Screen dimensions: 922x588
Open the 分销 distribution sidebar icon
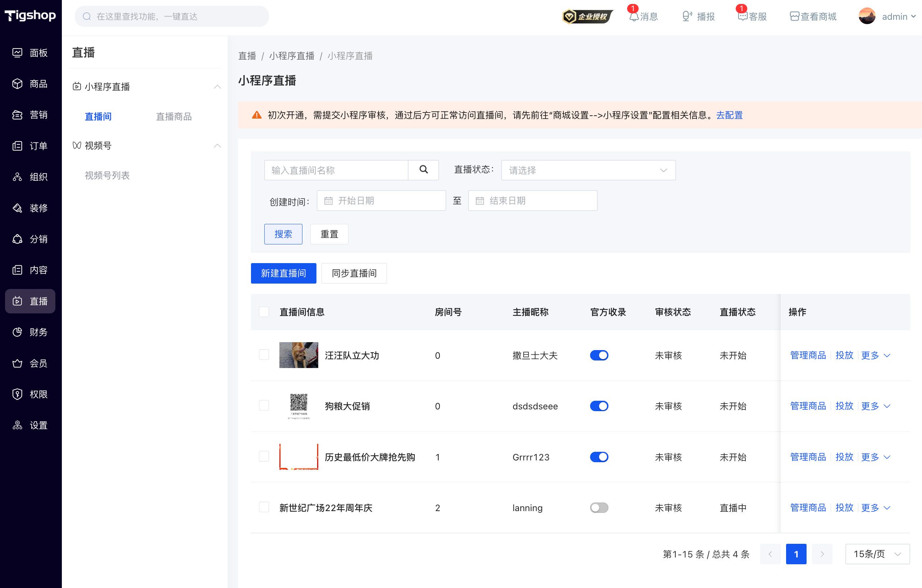pos(17,239)
